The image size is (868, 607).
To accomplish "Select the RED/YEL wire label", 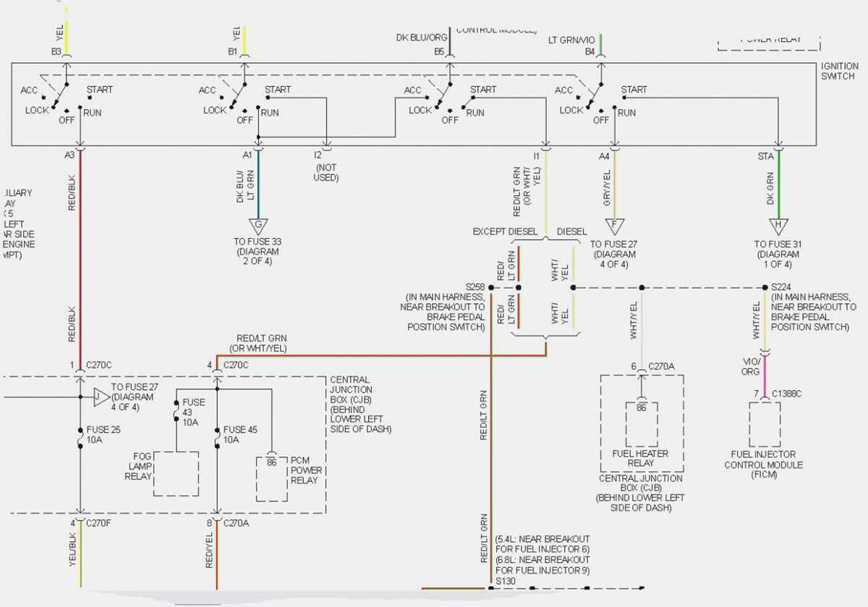I will coord(209,552).
